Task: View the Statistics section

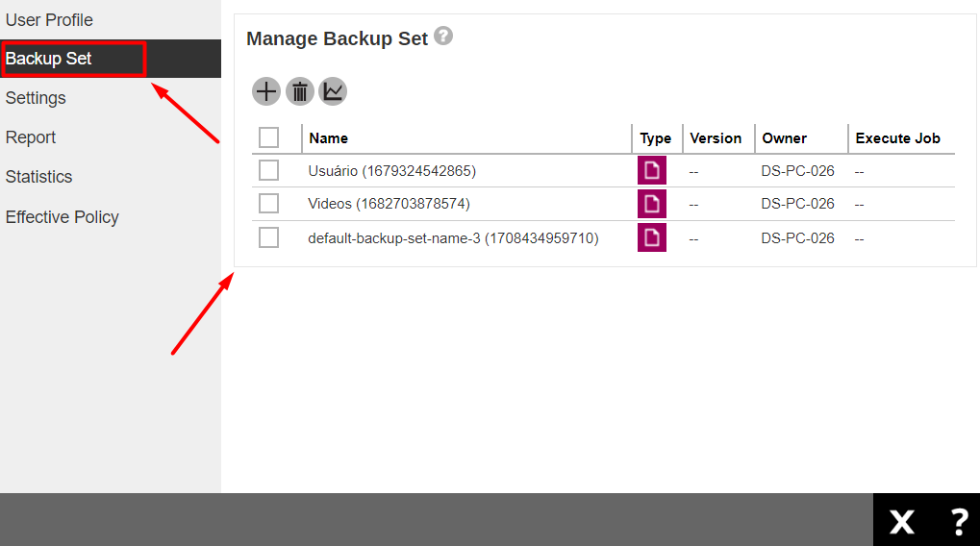Action: click(38, 177)
